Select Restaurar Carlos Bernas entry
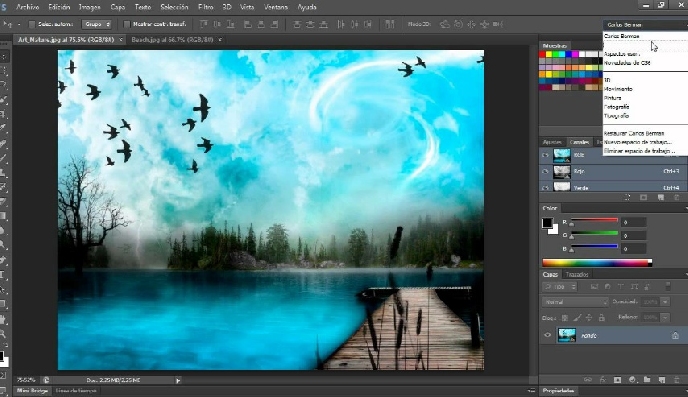This screenshot has height=397, width=688. tap(634, 133)
